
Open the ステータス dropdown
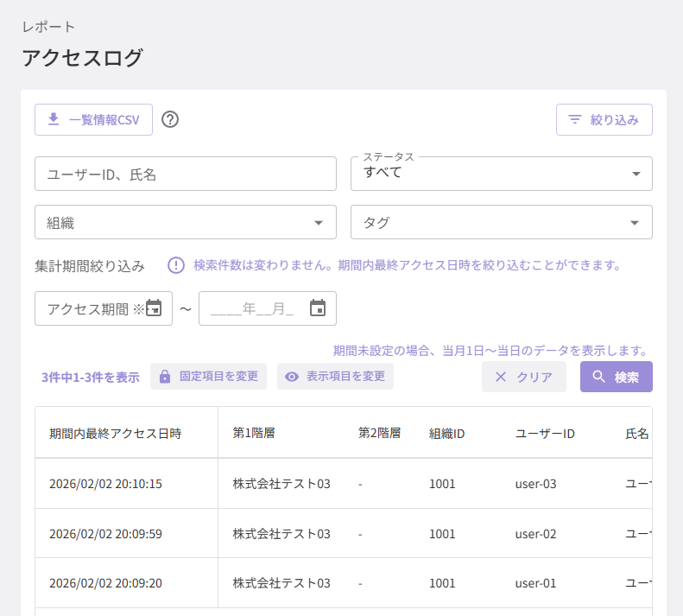point(502,174)
